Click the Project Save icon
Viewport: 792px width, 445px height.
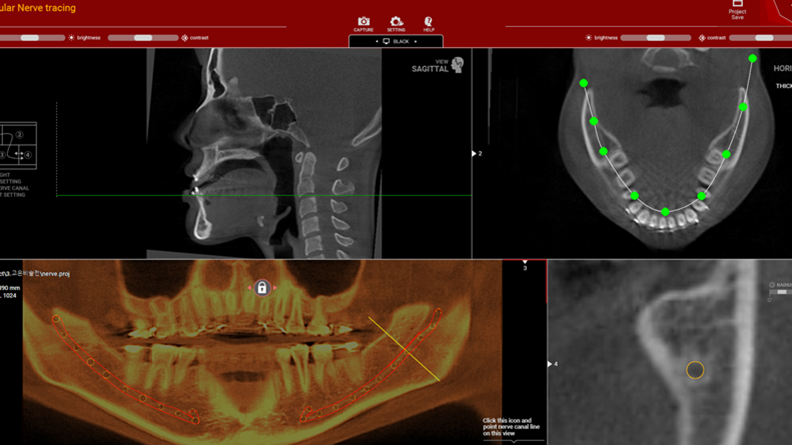(x=737, y=6)
